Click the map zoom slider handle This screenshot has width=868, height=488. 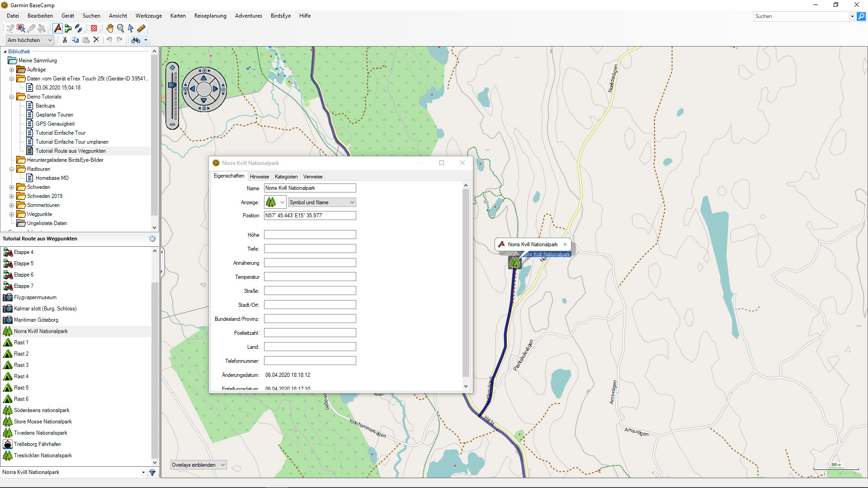(172, 85)
